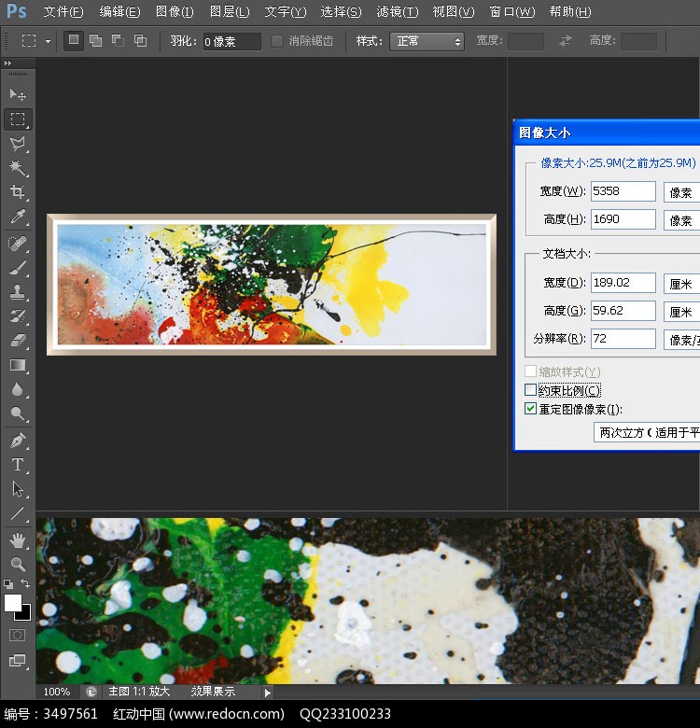Select the Polygonal Lasso tool
Screen dimensions: 700x728
pyautogui.click(x=18, y=144)
